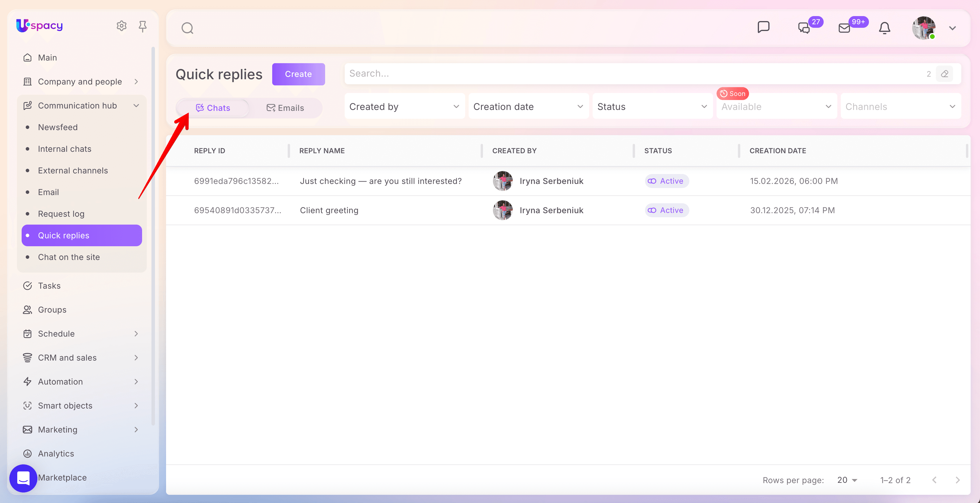Open the sidebar settings gear icon
The height and width of the screenshot is (503, 980).
(x=121, y=26)
